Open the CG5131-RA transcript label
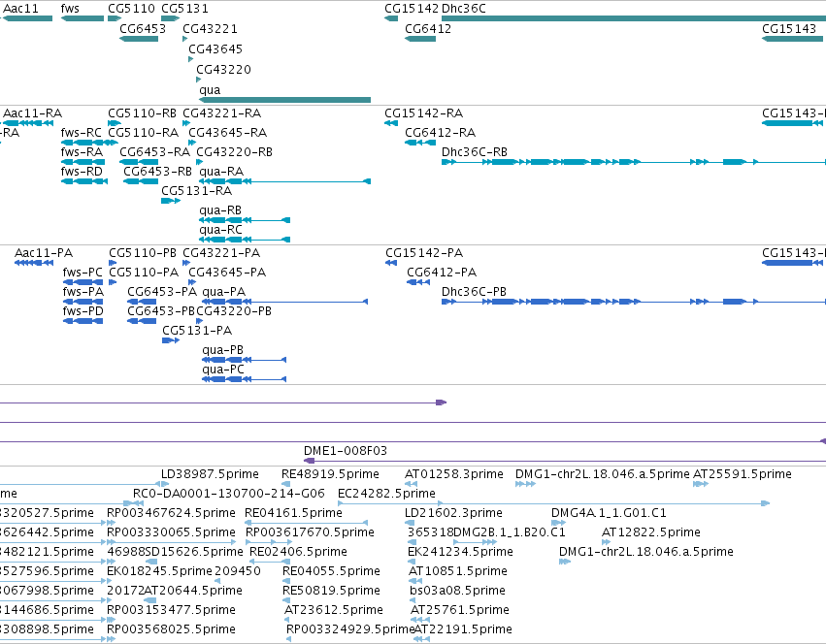This screenshot has height=644, width=826. (196, 191)
